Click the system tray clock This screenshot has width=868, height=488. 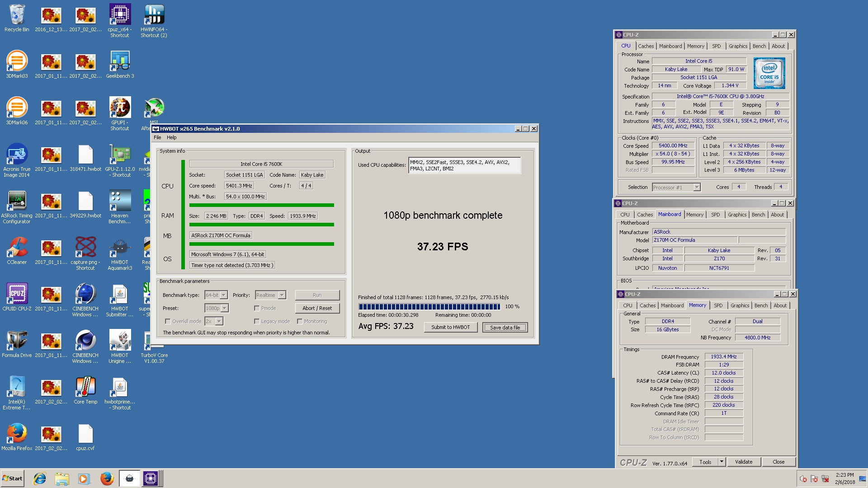844,479
